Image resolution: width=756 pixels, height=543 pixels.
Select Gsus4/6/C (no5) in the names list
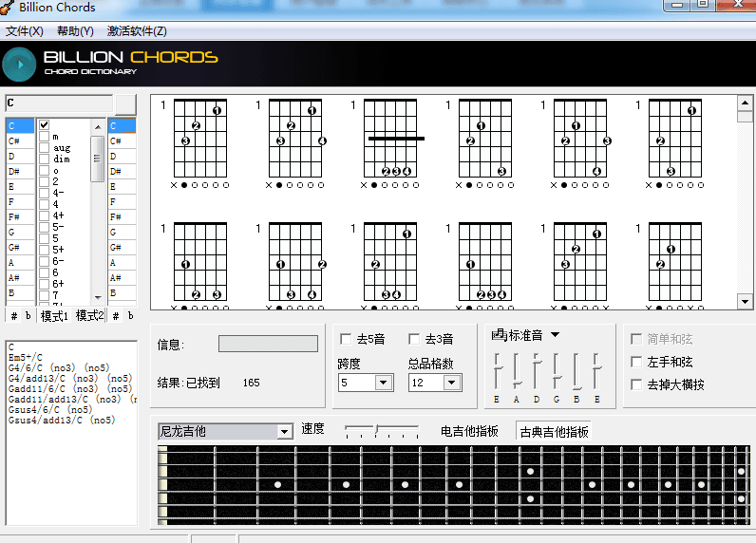[50, 409]
